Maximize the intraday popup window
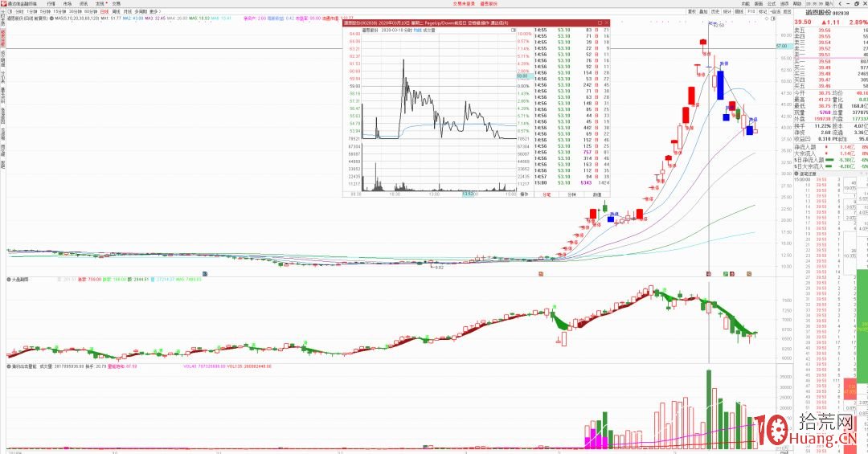The width and height of the screenshot is (868, 454). (x=600, y=22)
